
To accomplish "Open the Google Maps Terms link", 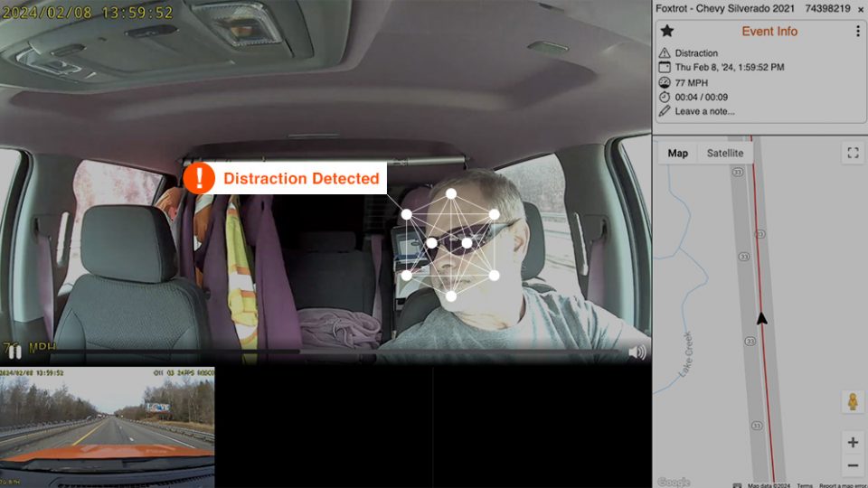I will tap(805, 485).
